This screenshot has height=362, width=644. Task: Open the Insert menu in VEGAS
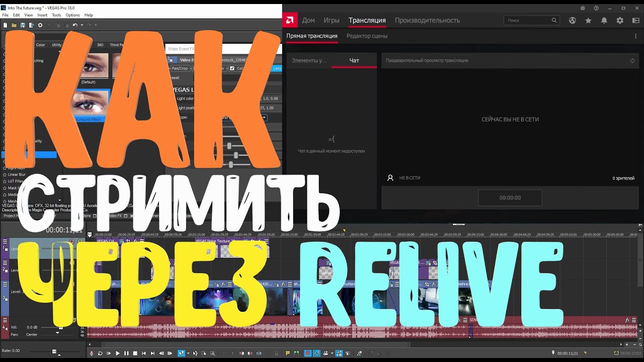[42, 15]
